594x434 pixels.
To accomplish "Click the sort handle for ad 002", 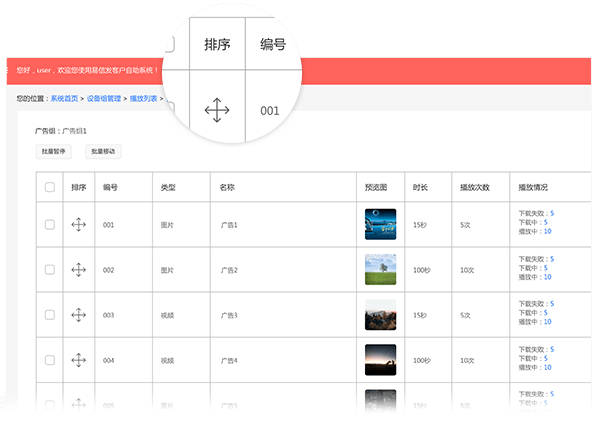I will pos(78,270).
